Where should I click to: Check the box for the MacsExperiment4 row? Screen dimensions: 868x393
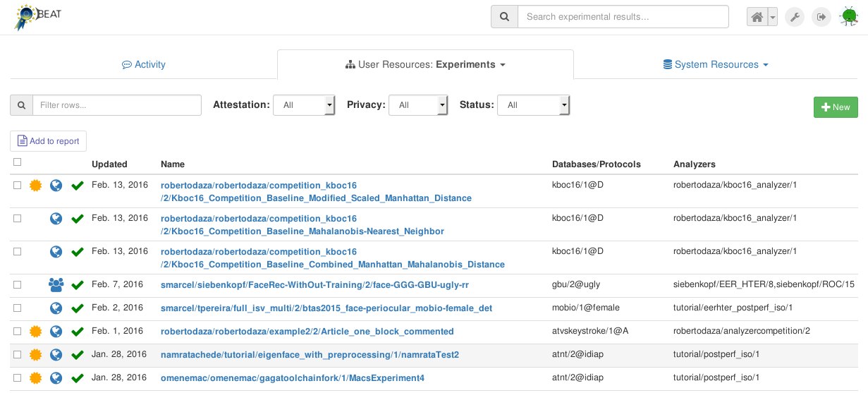tap(18, 378)
